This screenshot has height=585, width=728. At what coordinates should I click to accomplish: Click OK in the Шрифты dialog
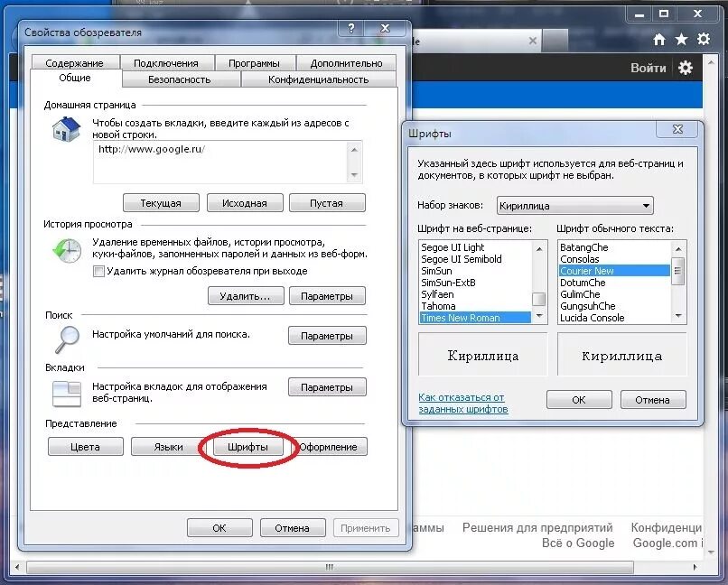579,400
